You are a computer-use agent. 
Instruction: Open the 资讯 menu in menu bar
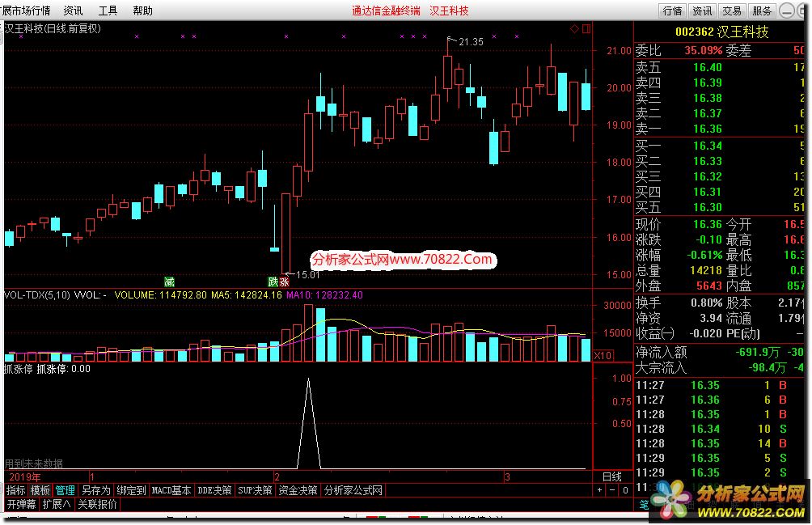(x=73, y=11)
